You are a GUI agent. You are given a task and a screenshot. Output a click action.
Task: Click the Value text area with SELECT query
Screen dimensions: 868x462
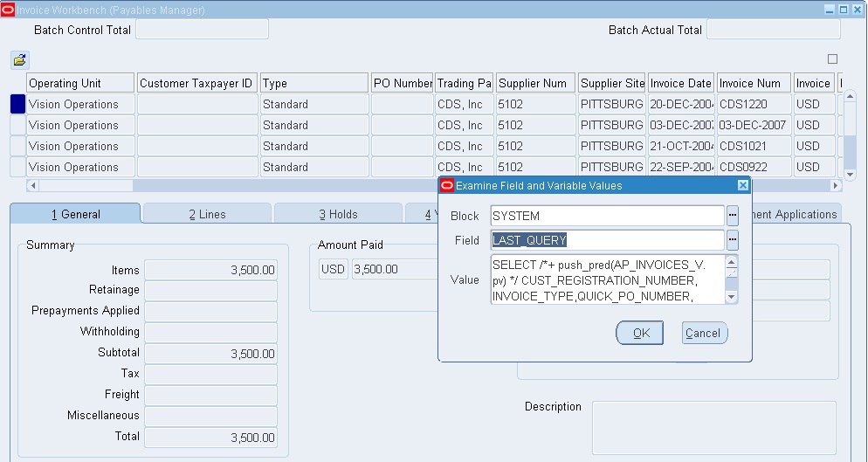coord(608,279)
